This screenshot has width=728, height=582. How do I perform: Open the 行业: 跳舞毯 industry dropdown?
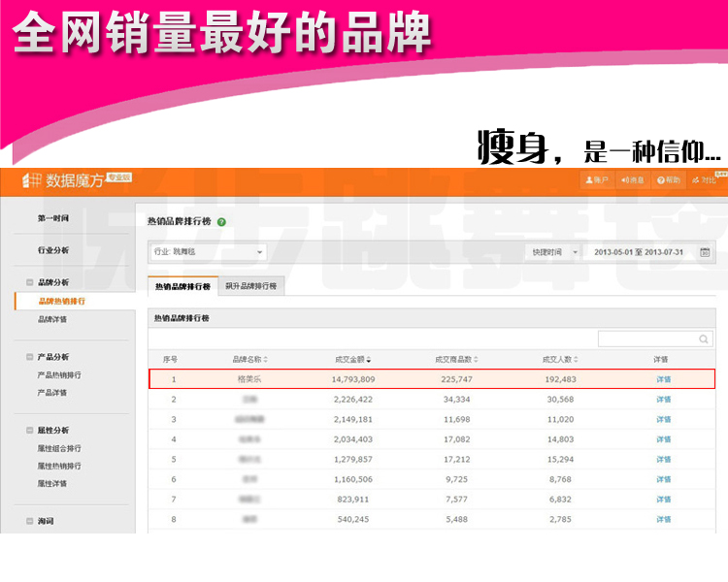click(x=208, y=252)
